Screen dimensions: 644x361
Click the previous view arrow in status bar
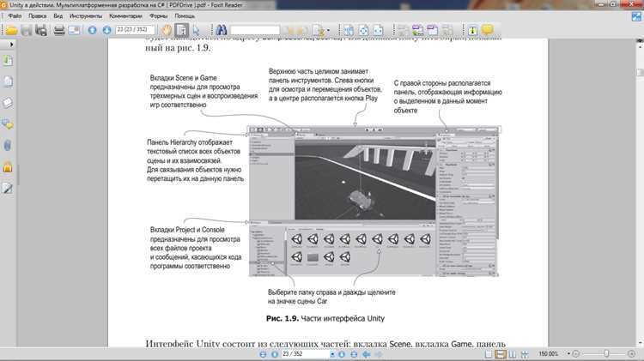point(366,354)
